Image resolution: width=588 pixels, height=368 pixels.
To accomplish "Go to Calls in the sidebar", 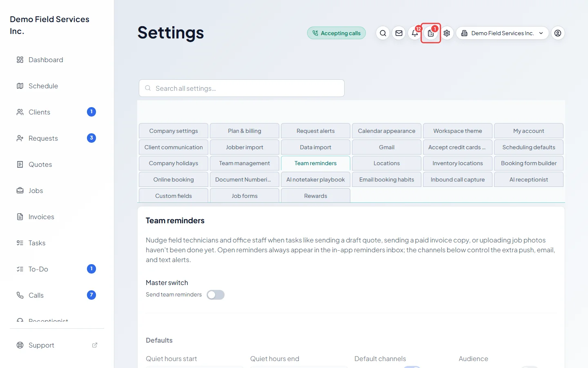I will (x=57, y=295).
